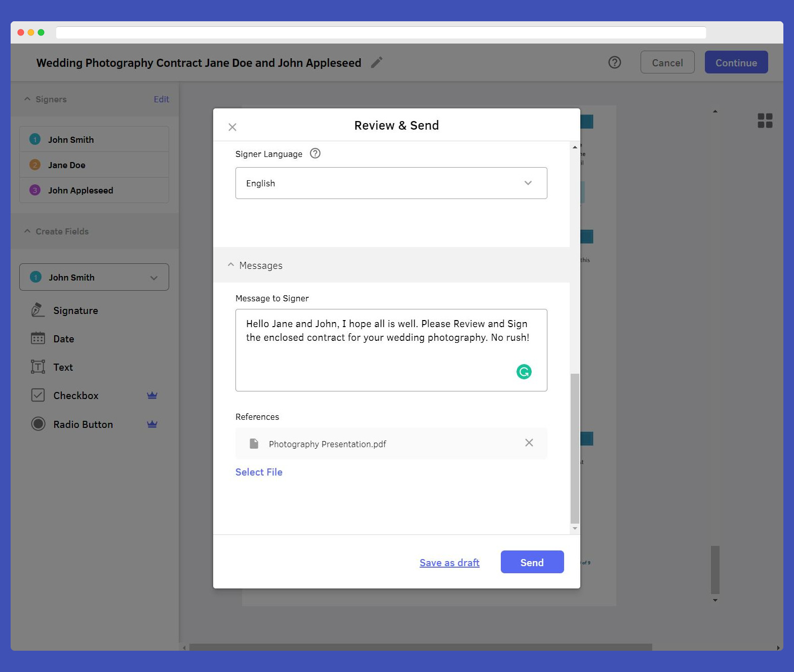The width and height of the screenshot is (794, 672).
Task: Collapse the Signers panel
Action: pos(27,99)
